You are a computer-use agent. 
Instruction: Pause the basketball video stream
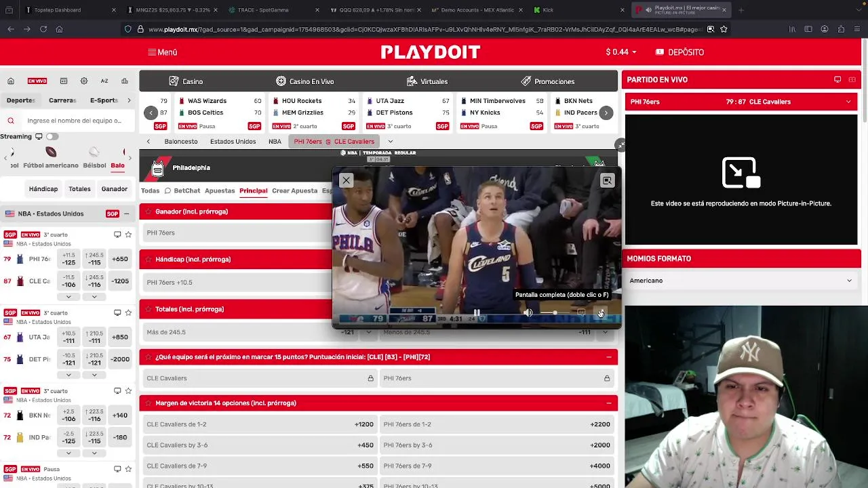[477, 312]
